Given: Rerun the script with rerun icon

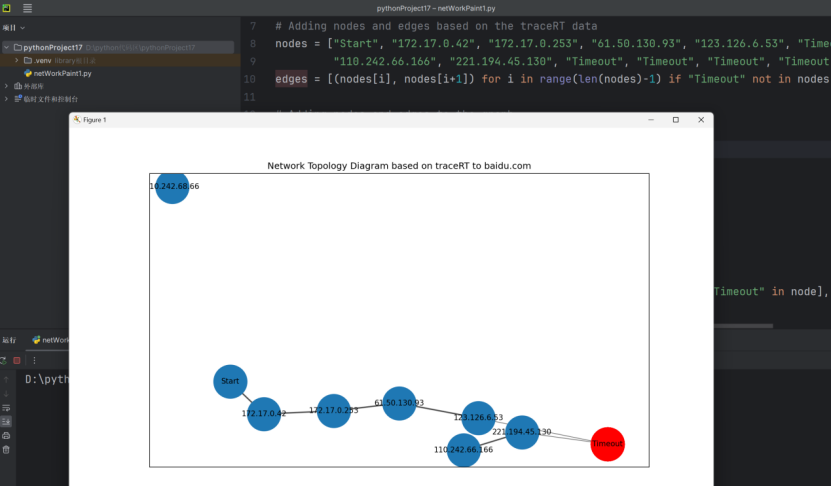Looking at the screenshot, I should [3, 360].
